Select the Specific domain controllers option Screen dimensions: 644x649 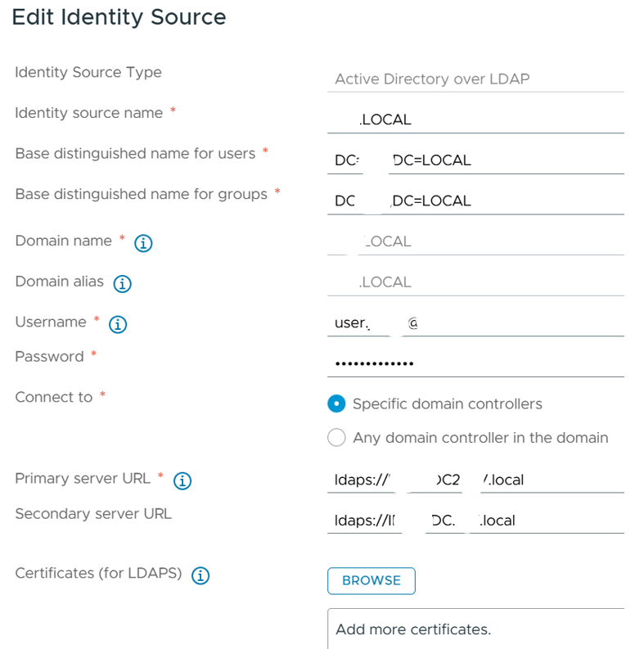[x=336, y=403]
